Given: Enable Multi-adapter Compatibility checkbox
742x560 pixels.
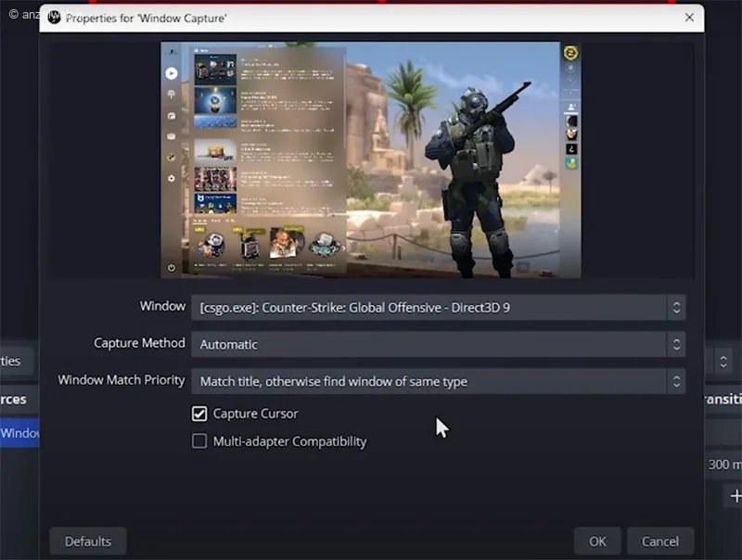Looking at the screenshot, I should [x=199, y=441].
